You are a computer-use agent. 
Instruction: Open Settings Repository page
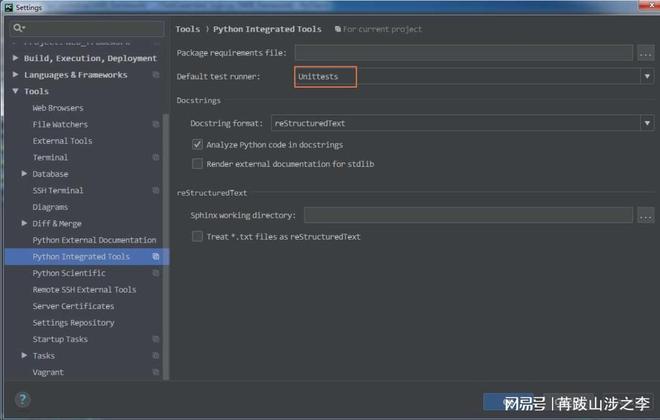(x=73, y=323)
